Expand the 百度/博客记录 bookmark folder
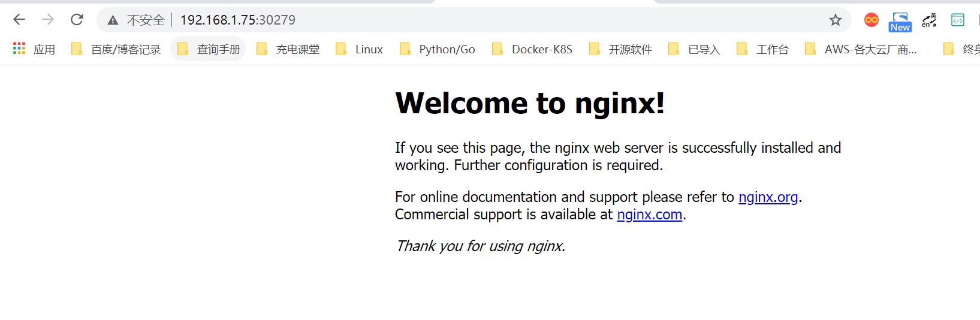 point(116,49)
